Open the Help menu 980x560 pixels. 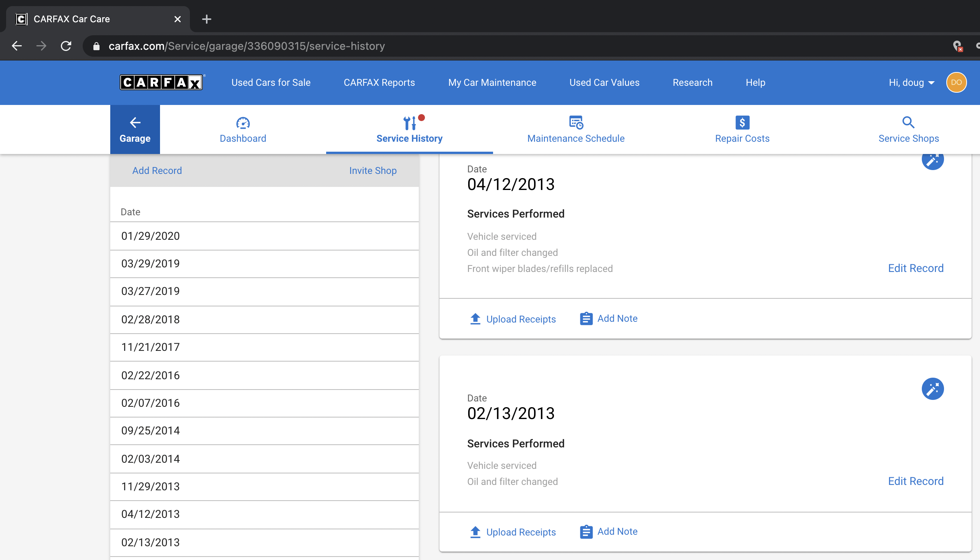click(x=756, y=82)
